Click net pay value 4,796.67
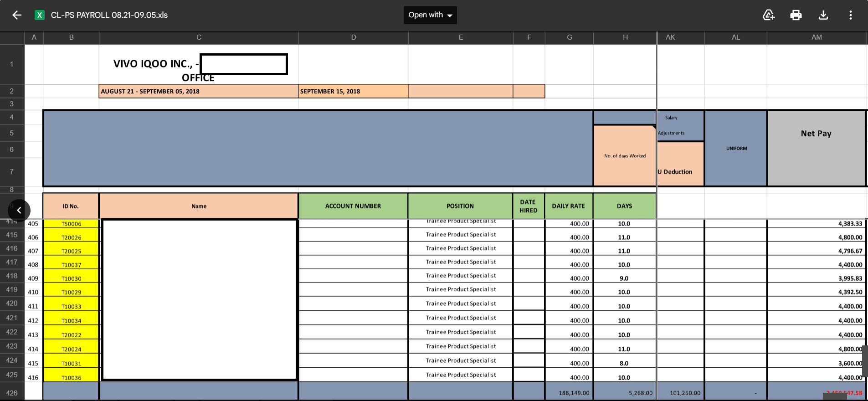The width and height of the screenshot is (868, 401). coord(850,251)
